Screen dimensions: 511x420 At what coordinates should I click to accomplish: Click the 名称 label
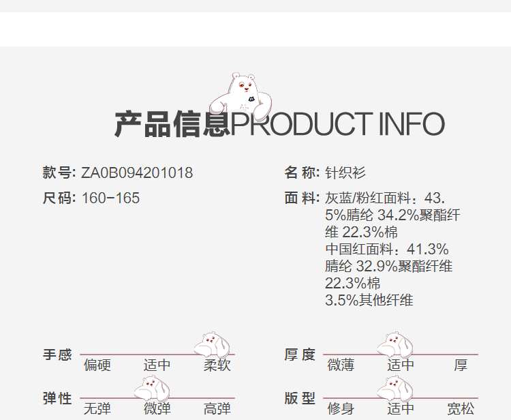302,172
